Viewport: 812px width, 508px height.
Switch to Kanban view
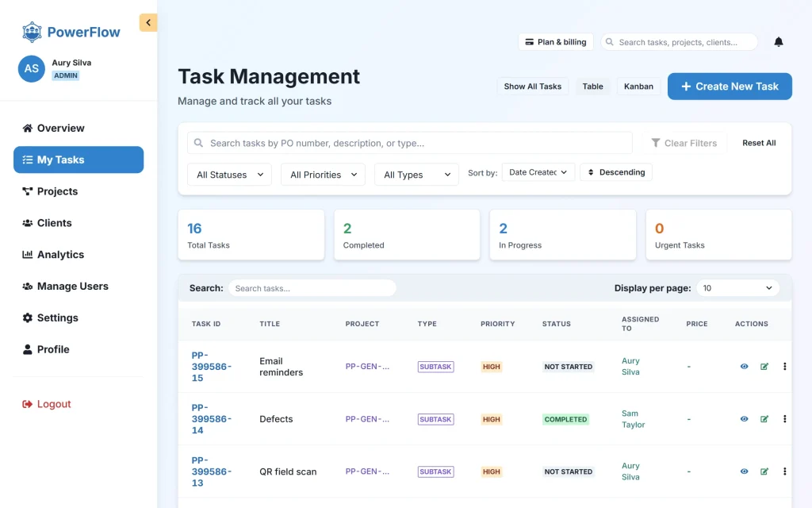pyautogui.click(x=638, y=86)
